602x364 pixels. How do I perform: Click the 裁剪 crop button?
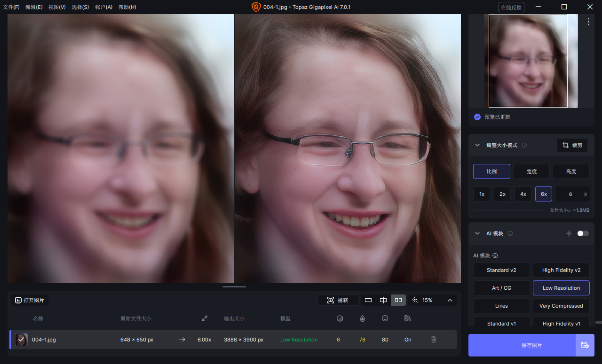572,145
